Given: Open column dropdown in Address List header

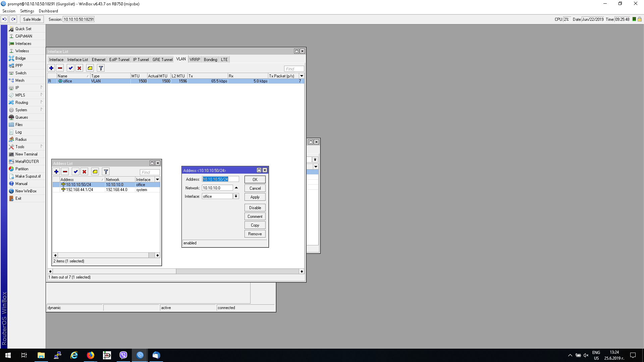Looking at the screenshot, I should pyautogui.click(x=157, y=180).
